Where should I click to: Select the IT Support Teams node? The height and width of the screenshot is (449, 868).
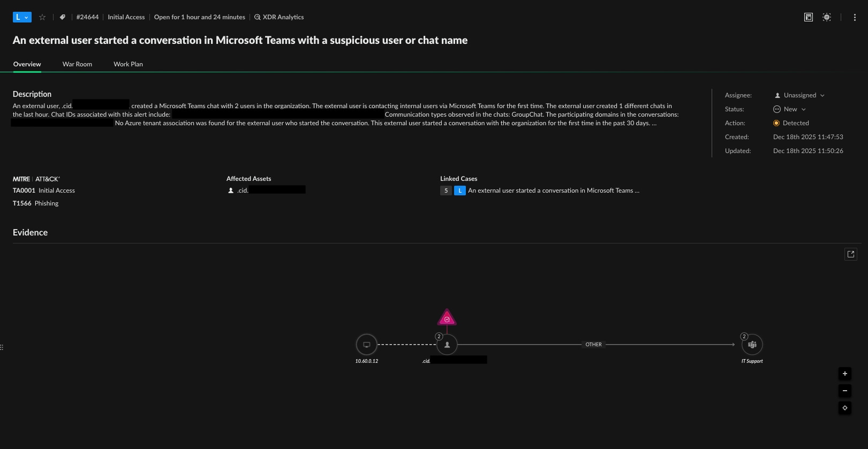(x=752, y=345)
